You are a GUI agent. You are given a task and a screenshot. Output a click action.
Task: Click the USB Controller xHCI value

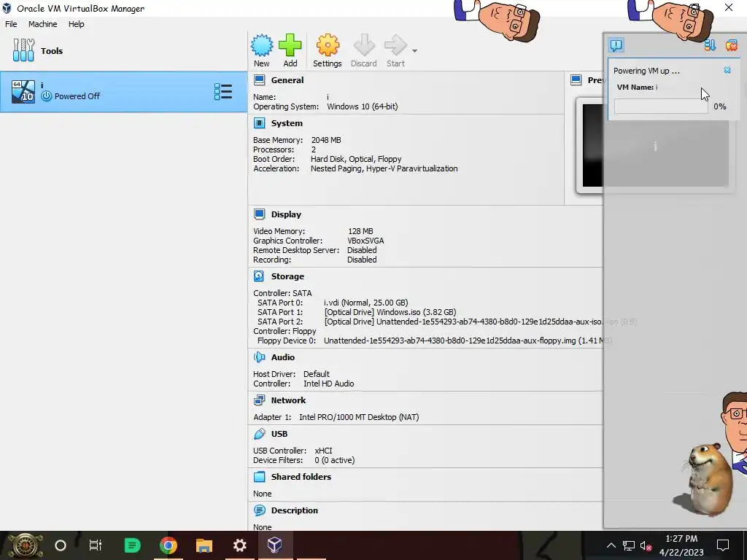click(x=323, y=451)
